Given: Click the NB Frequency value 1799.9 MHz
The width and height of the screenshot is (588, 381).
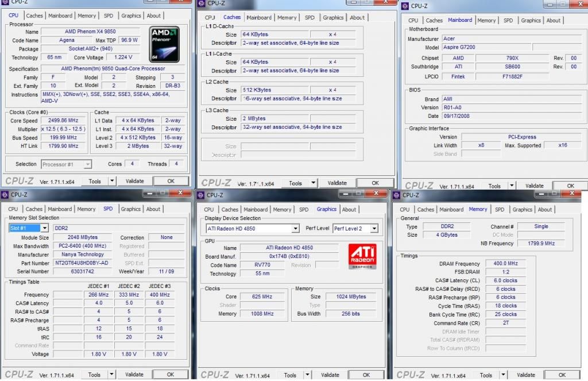Looking at the screenshot, I should tap(541, 243).
